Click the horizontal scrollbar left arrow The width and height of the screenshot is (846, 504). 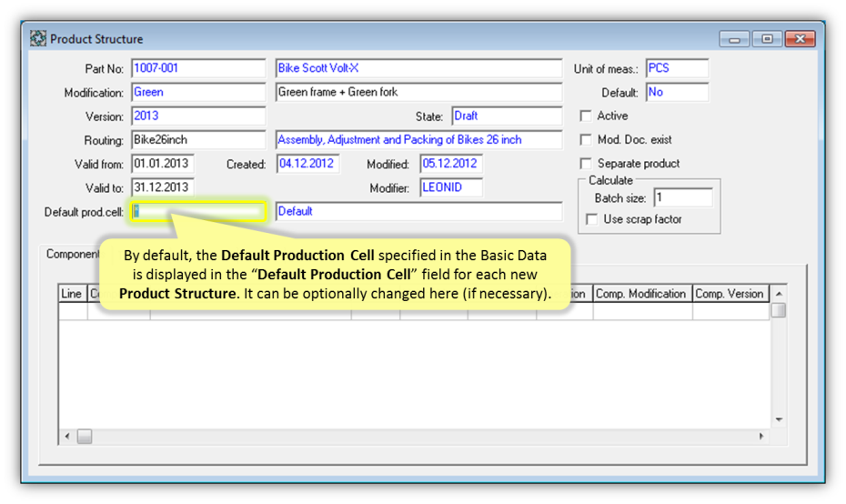67,436
